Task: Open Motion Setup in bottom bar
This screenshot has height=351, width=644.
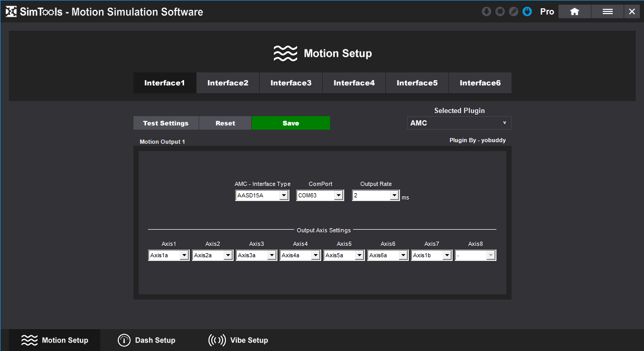Action: tap(55, 340)
